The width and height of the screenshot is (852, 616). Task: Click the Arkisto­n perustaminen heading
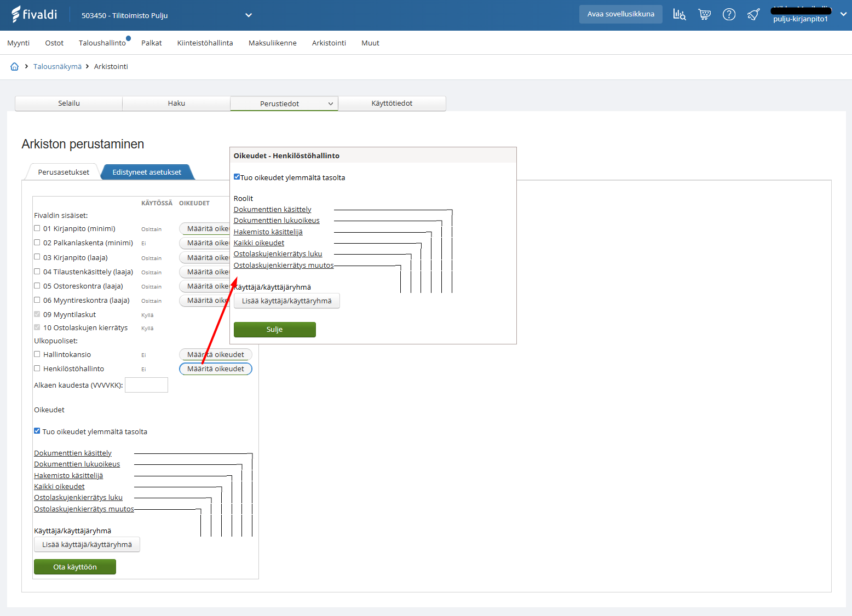coord(83,144)
